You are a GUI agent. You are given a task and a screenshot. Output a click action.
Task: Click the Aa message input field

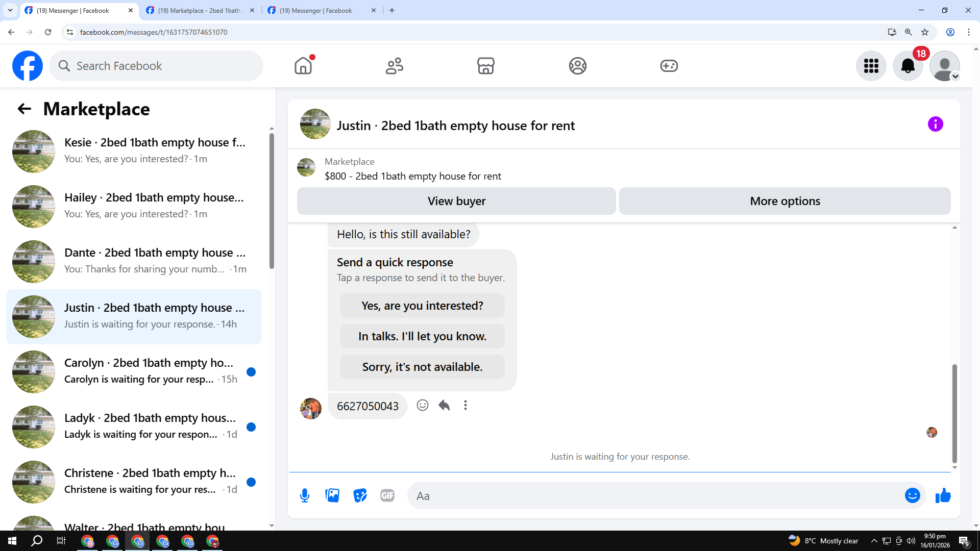(x=653, y=495)
